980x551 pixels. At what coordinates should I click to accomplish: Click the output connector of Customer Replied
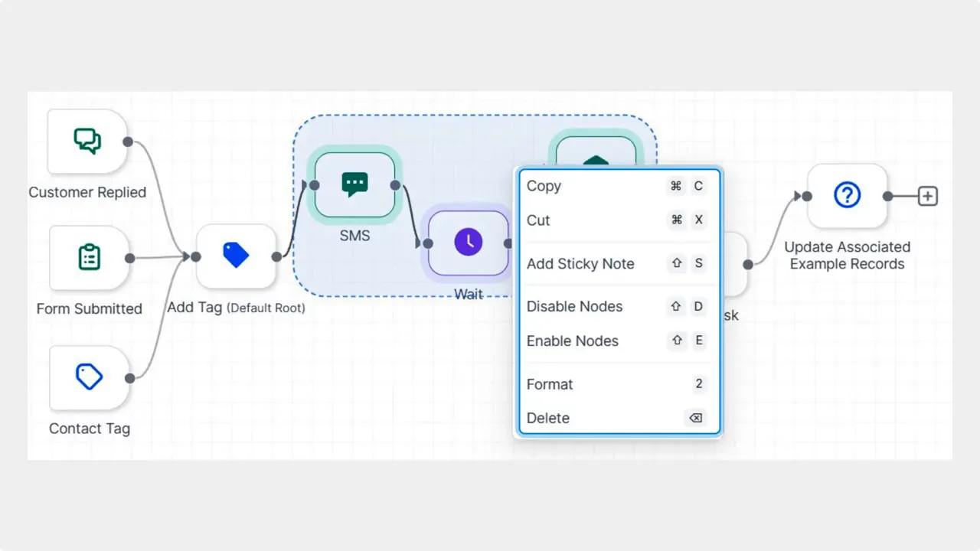128,141
